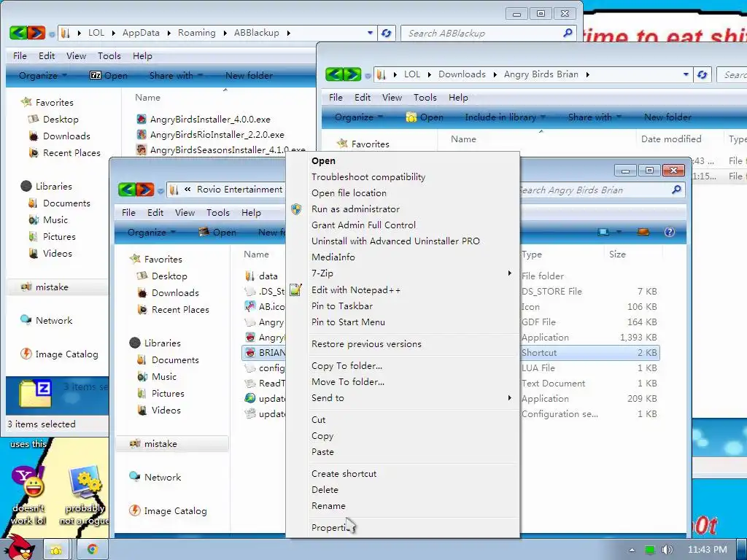This screenshot has width=747, height=560.
Task: Open the volume icon in system tray
Action: [x=667, y=550]
